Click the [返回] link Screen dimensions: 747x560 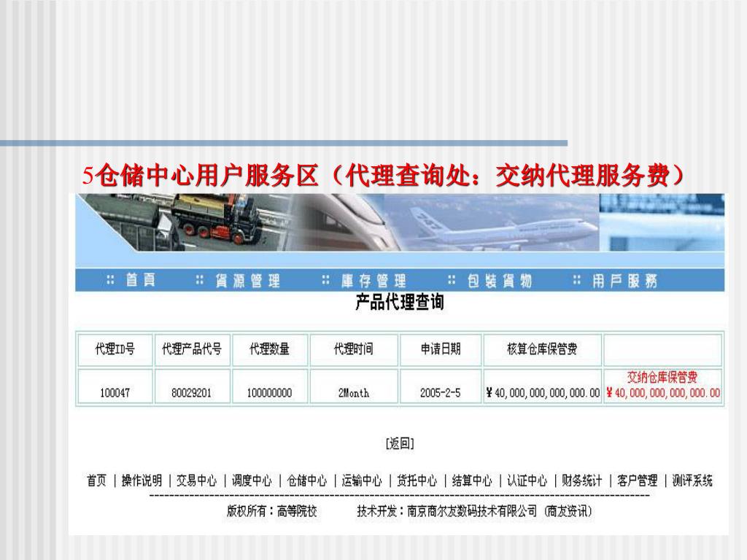click(400, 443)
